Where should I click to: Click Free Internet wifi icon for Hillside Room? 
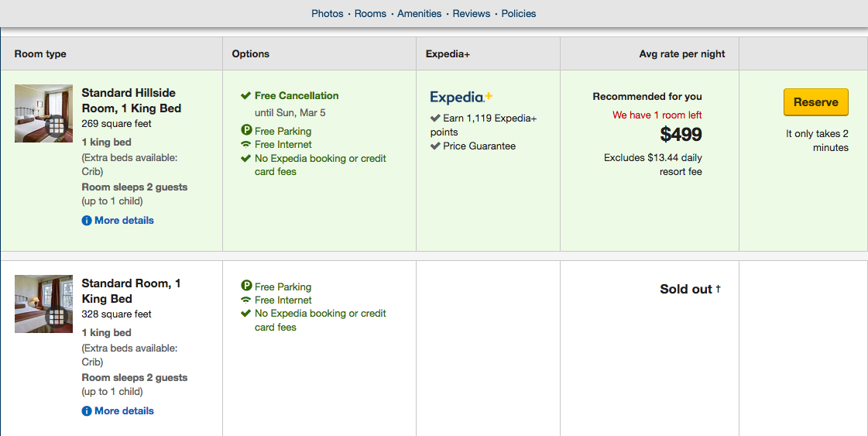246,145
